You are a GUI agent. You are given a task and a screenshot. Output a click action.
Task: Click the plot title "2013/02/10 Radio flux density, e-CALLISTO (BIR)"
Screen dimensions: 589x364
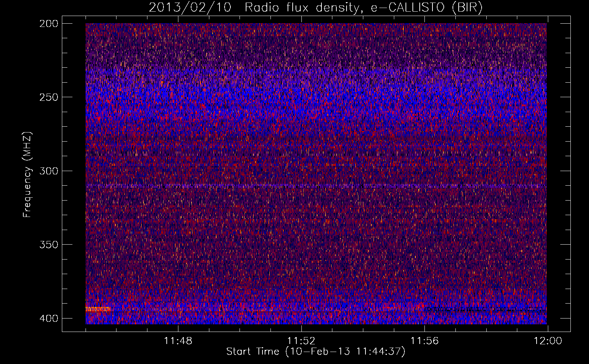316,7
